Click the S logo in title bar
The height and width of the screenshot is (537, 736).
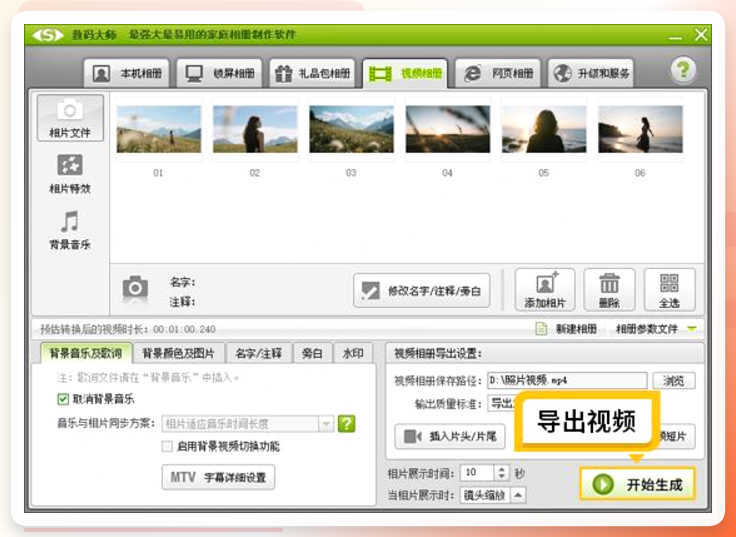pyautogui.click(x=48, y=35)
